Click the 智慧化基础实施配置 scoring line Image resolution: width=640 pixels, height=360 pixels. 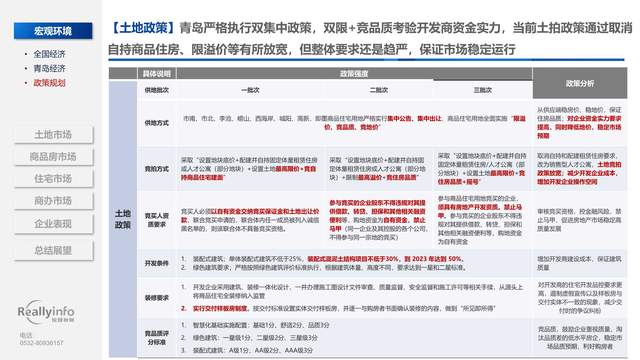coord(255,325)
